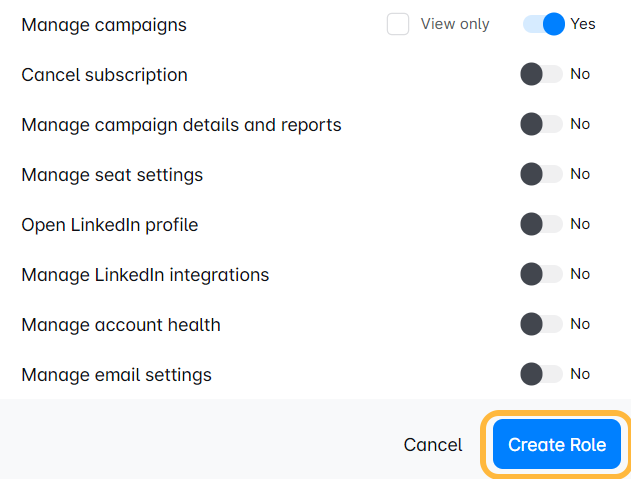The height and width of the screenshot is (479, 631).
Task: Click the "Manage seat settings" label
Action: click(x=112, y=175)
